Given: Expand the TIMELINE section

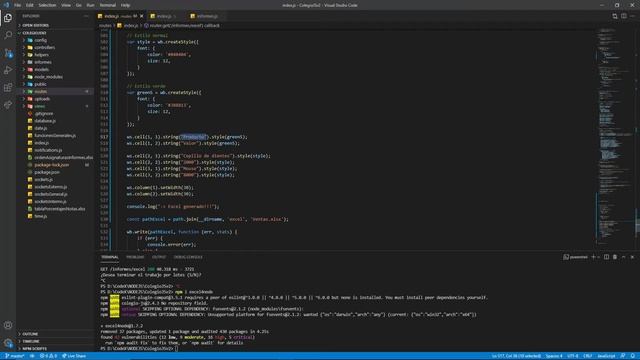Looking at the screenshot, I should 55,341.
